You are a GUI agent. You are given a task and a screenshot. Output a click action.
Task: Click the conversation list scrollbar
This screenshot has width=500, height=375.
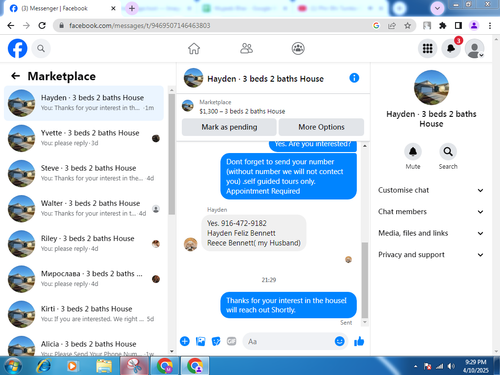172,154
